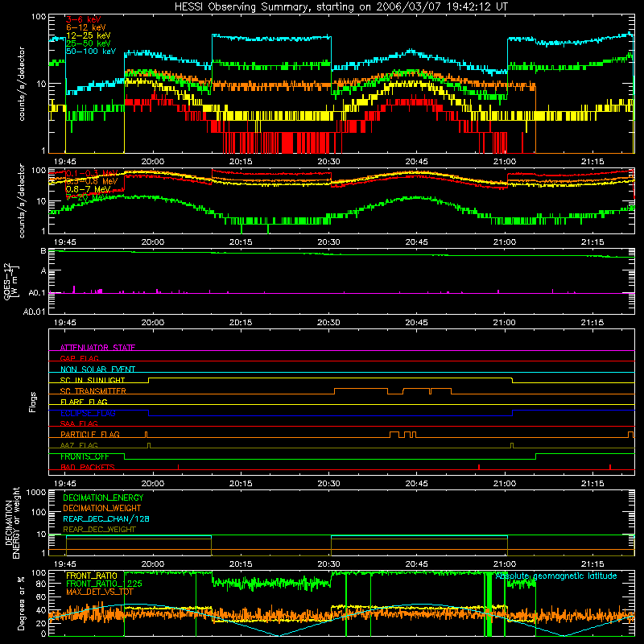Click the blue ECLIPSE_FLAG label

(x=88, y=413)
